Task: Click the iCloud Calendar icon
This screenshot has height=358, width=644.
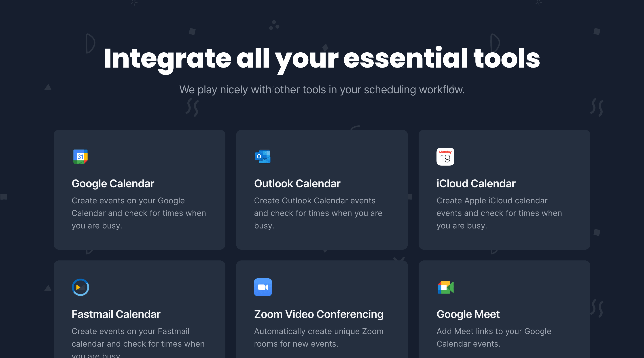Action: pos(445,157)
